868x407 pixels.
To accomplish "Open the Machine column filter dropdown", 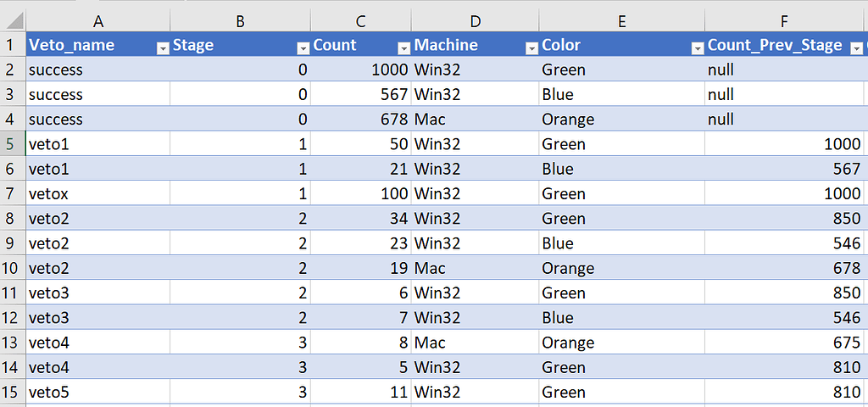I will [x=531, y=48].
